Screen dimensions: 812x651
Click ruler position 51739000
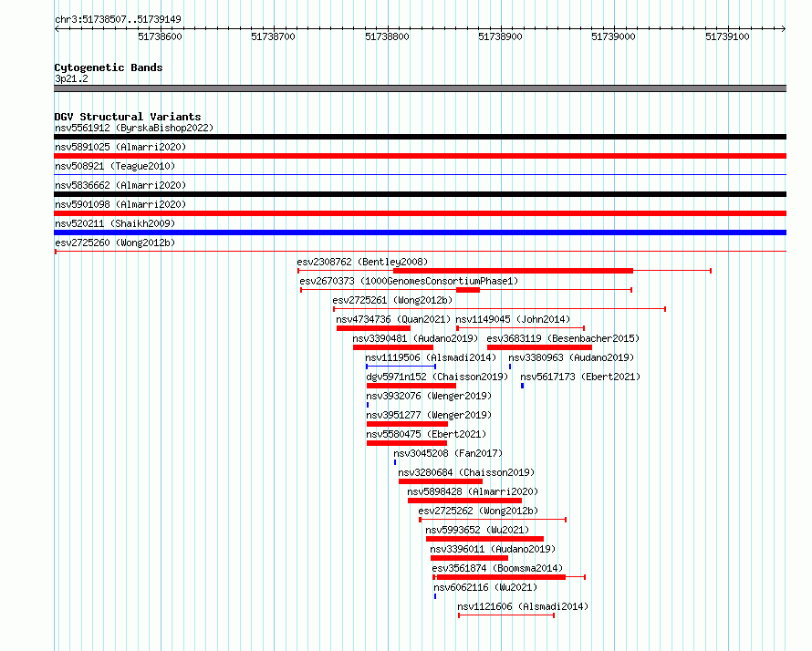[x=614, y=36]
